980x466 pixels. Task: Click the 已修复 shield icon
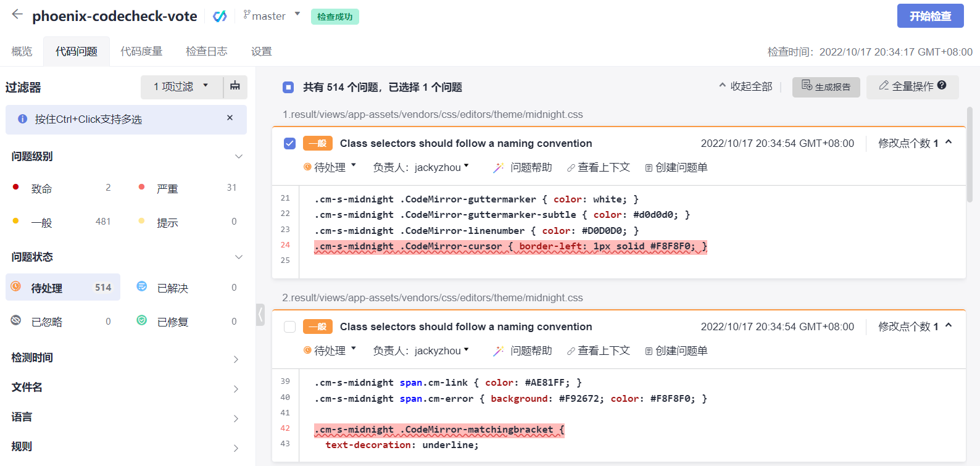[x=142, y=320]
